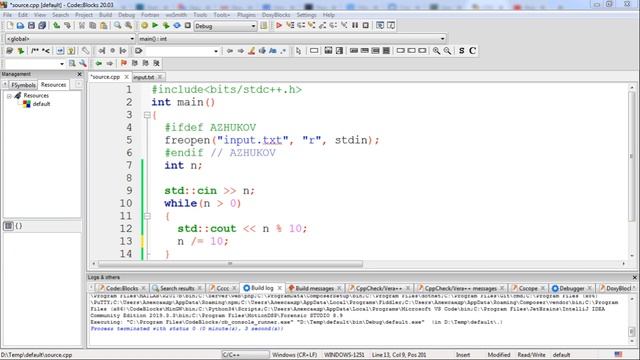Screen dimensions: 640x360
Task: Click the zoom in magnifier icon
Action: pyautogui.click(x=436, y=51)
